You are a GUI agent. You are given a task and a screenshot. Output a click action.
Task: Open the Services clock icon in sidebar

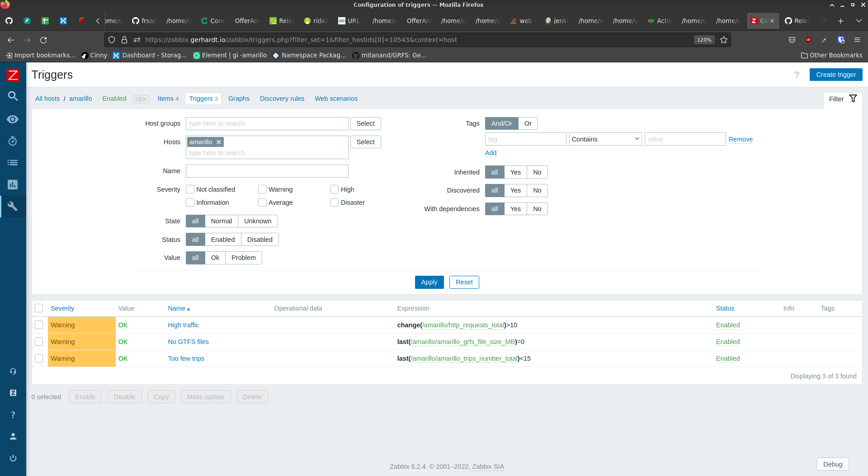pos(13,141)
